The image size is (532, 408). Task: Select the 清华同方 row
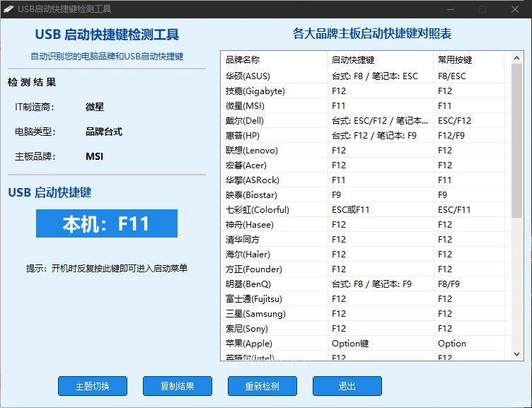pos(366,240)
